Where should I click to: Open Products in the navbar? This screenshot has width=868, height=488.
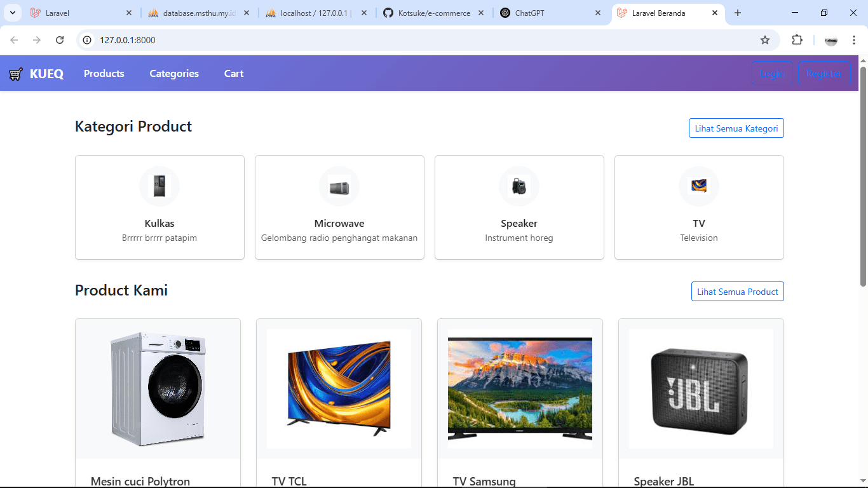104,74
